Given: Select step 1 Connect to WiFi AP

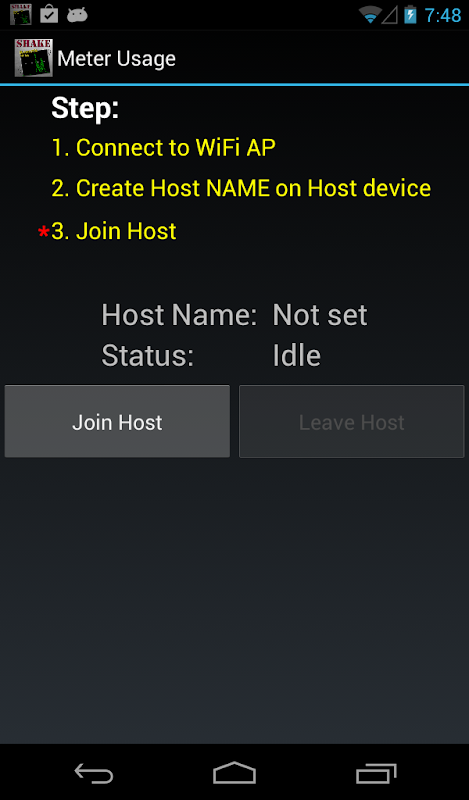Looking at the screenshot, I should (x=163, y=148).
